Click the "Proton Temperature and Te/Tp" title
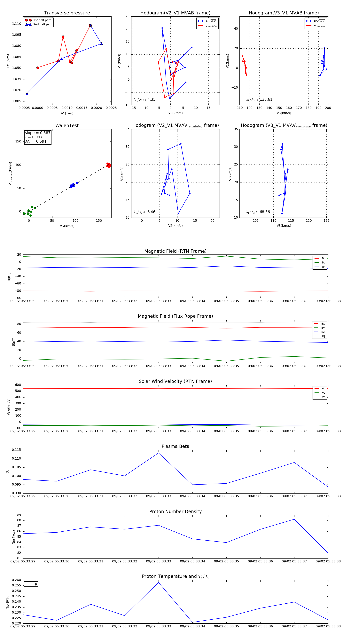Viewport: 351px width, 644px height. 175,576
